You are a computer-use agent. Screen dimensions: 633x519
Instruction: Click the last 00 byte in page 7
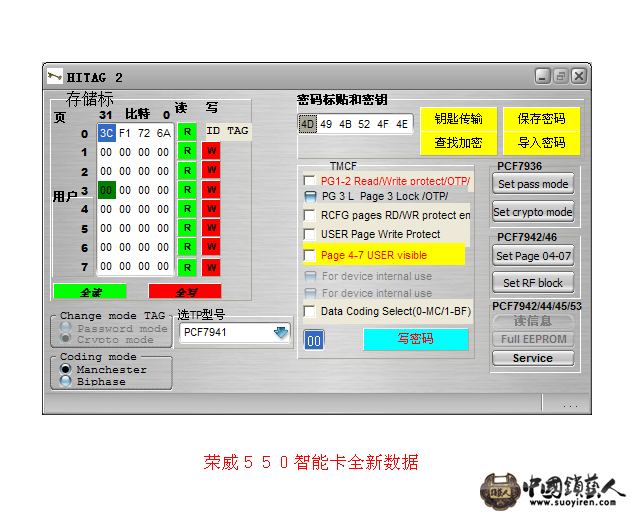163,266
